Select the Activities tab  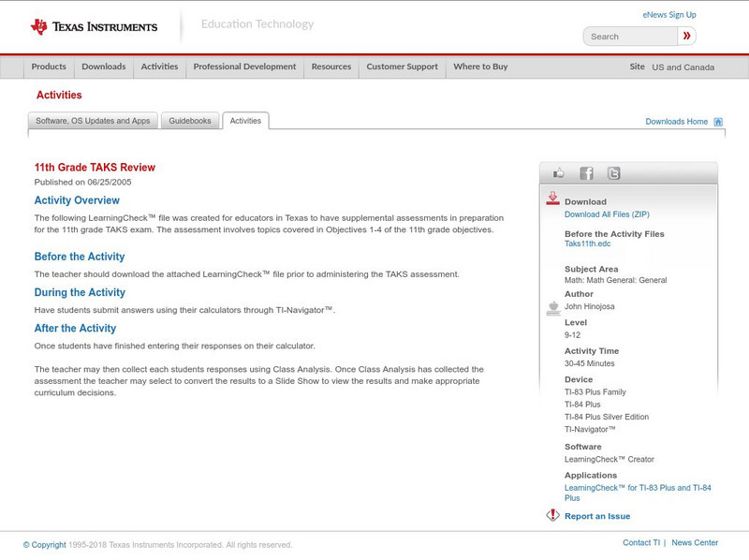tap(245, 121)
